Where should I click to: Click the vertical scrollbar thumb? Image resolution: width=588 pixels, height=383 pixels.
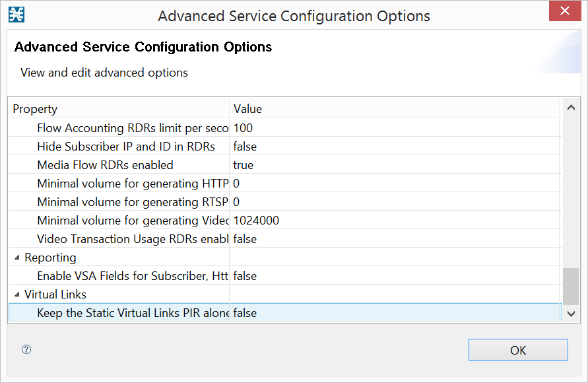pyautogui.click(x=570, y=285)
